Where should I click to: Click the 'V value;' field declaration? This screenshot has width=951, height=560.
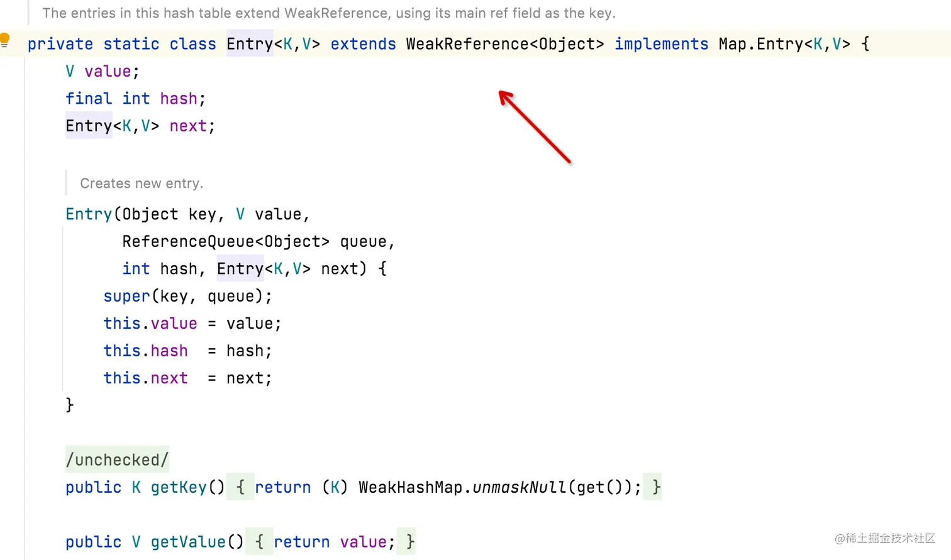103,71
